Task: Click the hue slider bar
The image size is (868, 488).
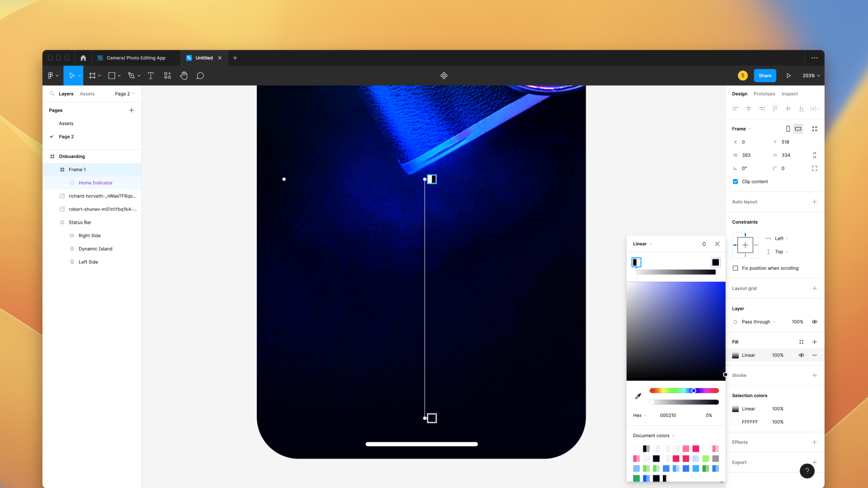Action: [x=674, y=390]
